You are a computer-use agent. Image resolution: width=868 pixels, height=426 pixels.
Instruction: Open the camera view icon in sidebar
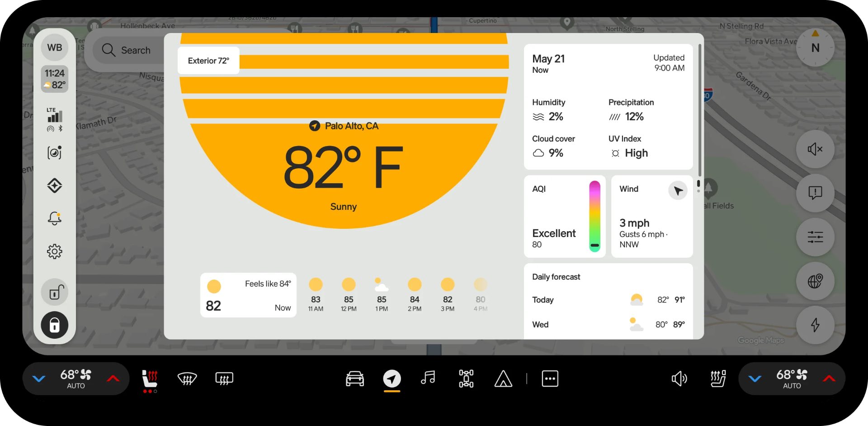(x=54, y=153)
